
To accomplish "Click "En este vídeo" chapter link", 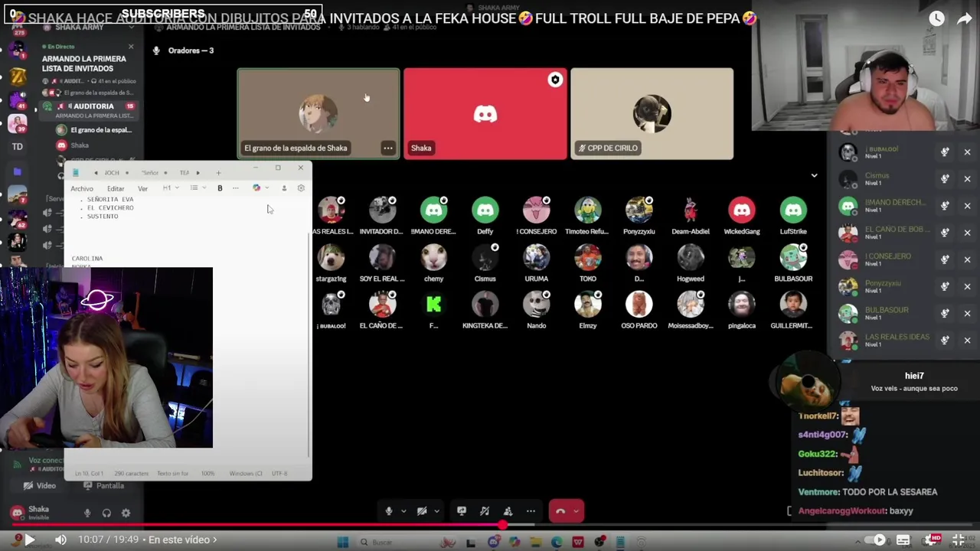I will [182, 540].
